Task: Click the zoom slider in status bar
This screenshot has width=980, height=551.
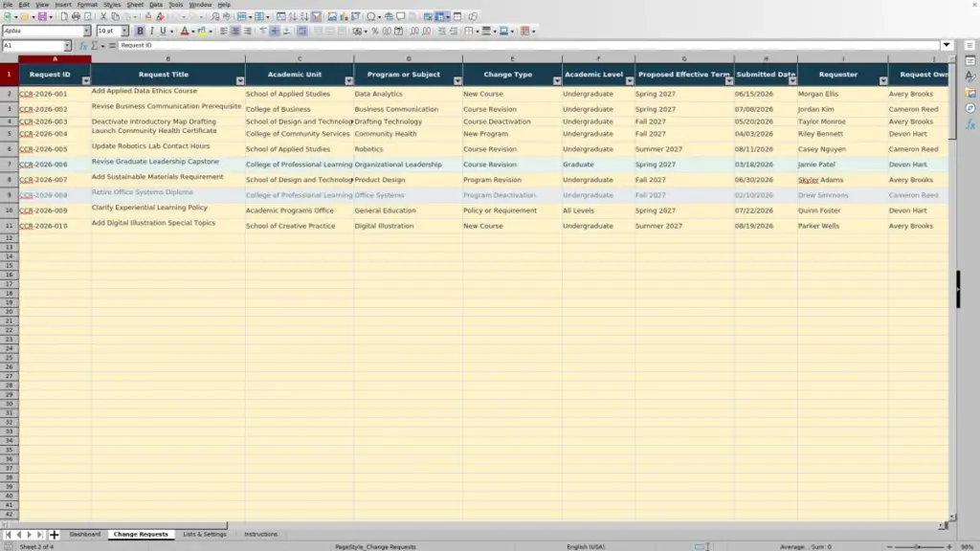Action: (919, 546)
